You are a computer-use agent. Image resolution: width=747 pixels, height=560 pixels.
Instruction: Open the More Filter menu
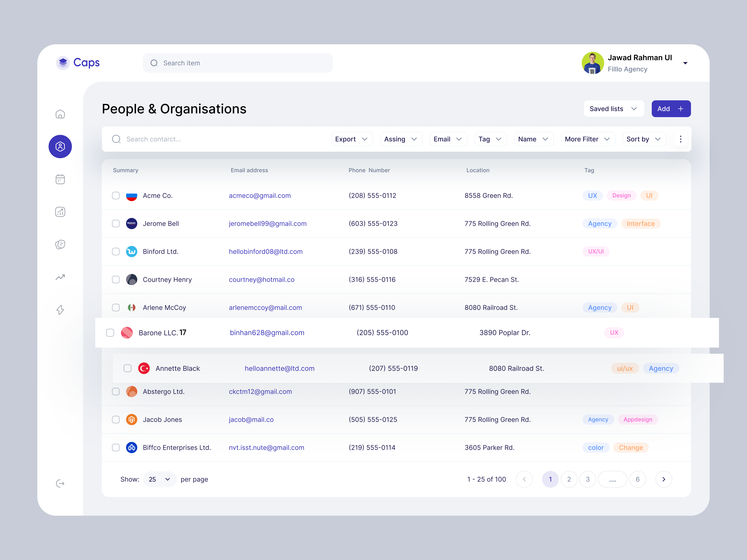pyautogui.click(x=588, y=139)
